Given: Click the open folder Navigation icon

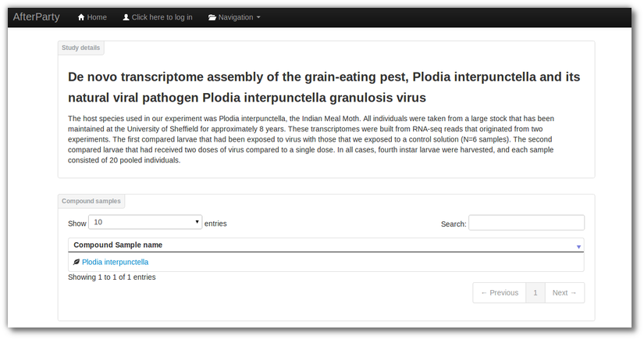Looking at the screenshot, I should pos(212,17).
